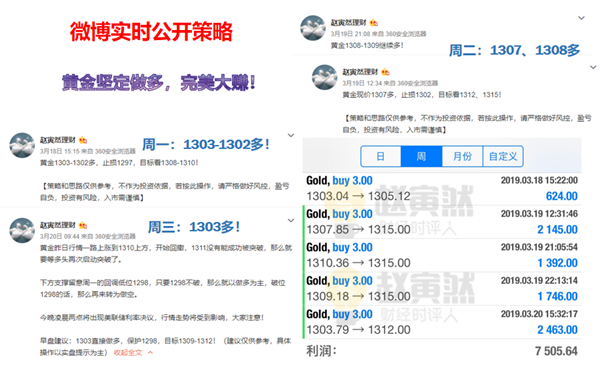Click profit value 624.00
Image resolution: width=600 pixels, height=370 pixels.
click(x=561, y=196)
